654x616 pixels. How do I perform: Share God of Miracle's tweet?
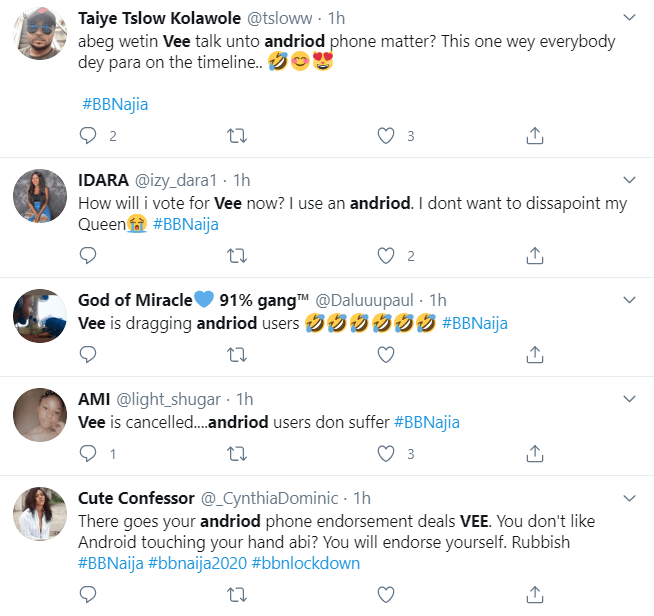point(535,354)
